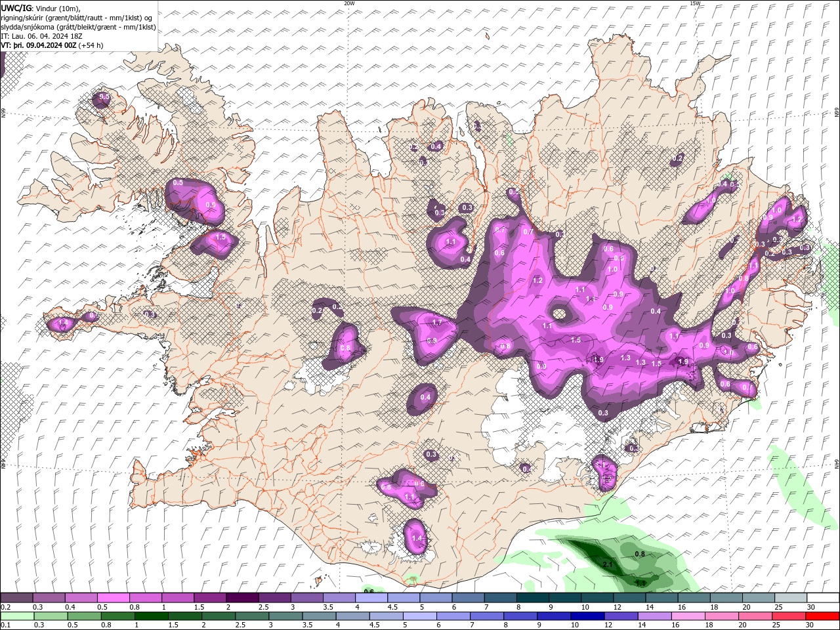Screen dimensions: 840x630
Task: Click the 'slydda/snjókoma' legend description line
Action: [78, 27]
